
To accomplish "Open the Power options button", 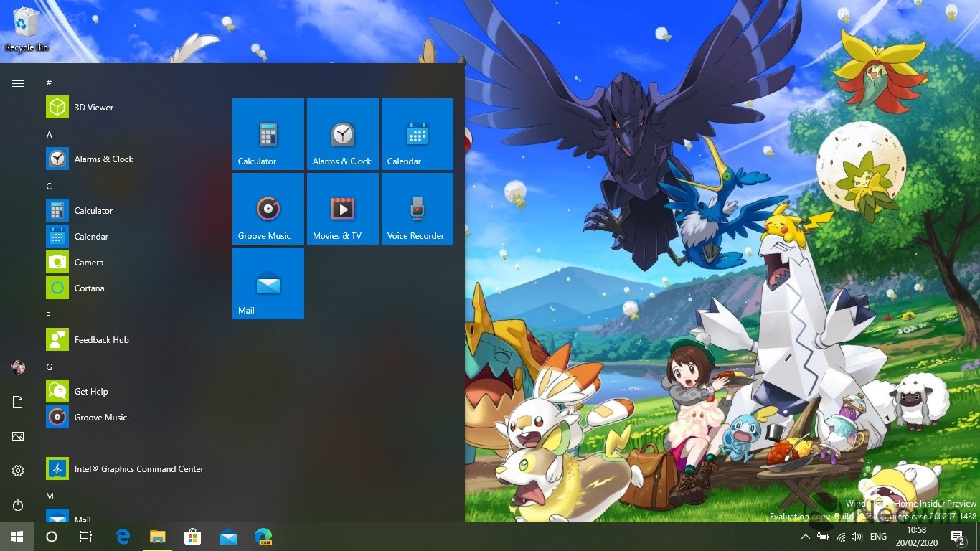I will click(18, 505).
